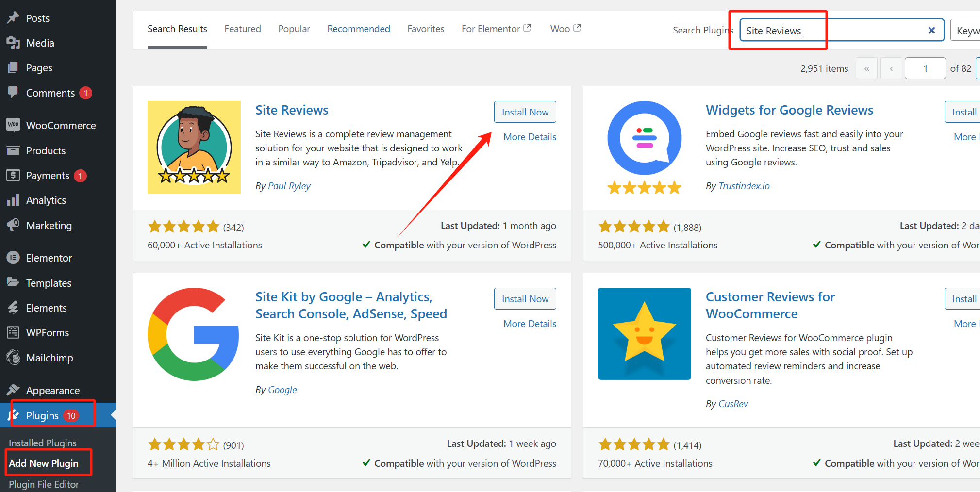Open the Woo external tab

565,29
